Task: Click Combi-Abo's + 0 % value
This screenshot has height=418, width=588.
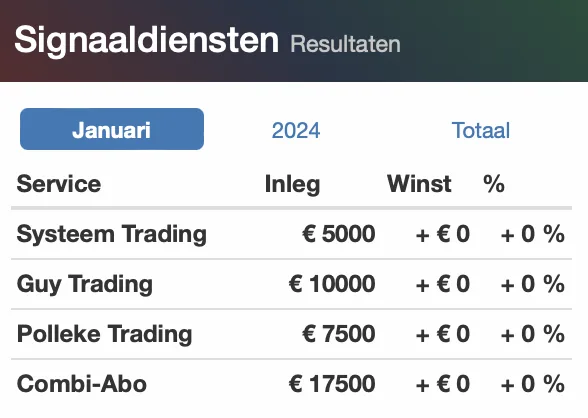Action: click(x=532, y=384)
